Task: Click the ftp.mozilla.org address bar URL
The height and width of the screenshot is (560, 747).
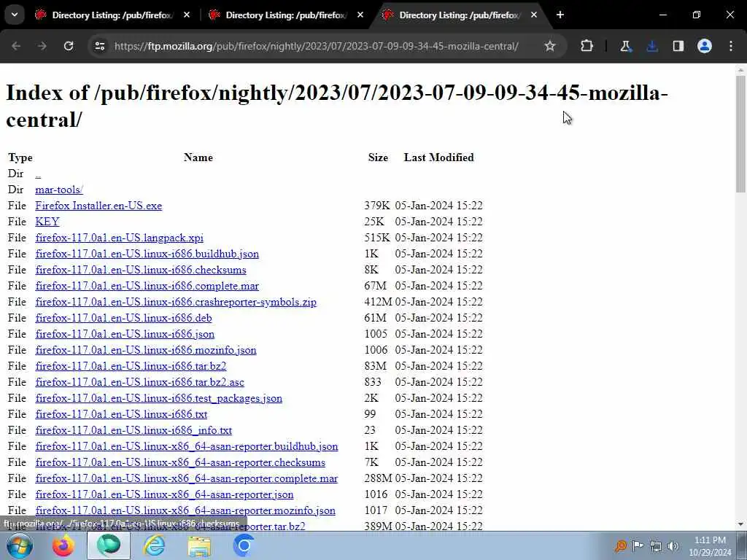Action: click(317, 46)
